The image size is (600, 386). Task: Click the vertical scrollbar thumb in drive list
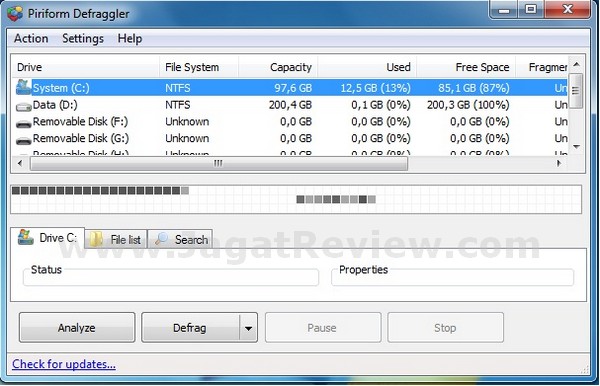(576, 91)
